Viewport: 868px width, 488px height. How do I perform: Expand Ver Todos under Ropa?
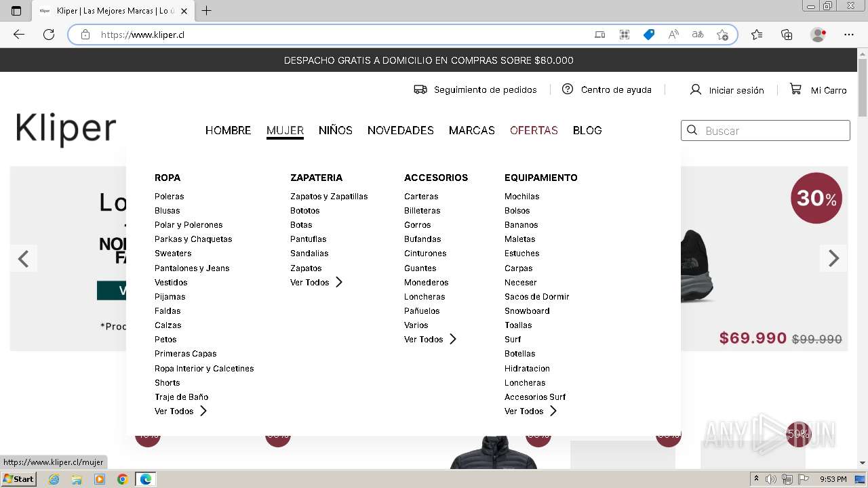tap(180, 411)
